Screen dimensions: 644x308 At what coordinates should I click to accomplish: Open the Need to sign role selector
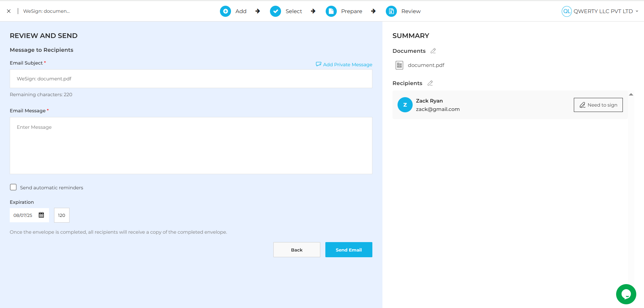click(598, 105)
